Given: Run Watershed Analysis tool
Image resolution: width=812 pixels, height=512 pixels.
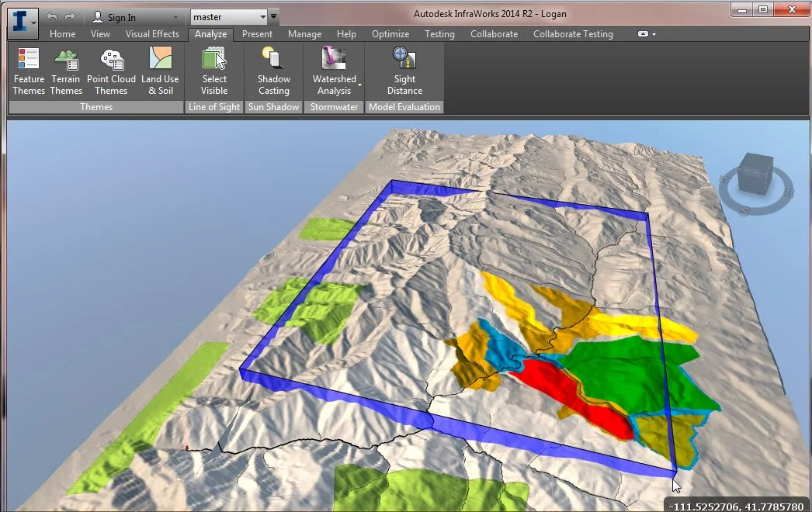Looking at the screenshot, I should (x=334, y=71).
